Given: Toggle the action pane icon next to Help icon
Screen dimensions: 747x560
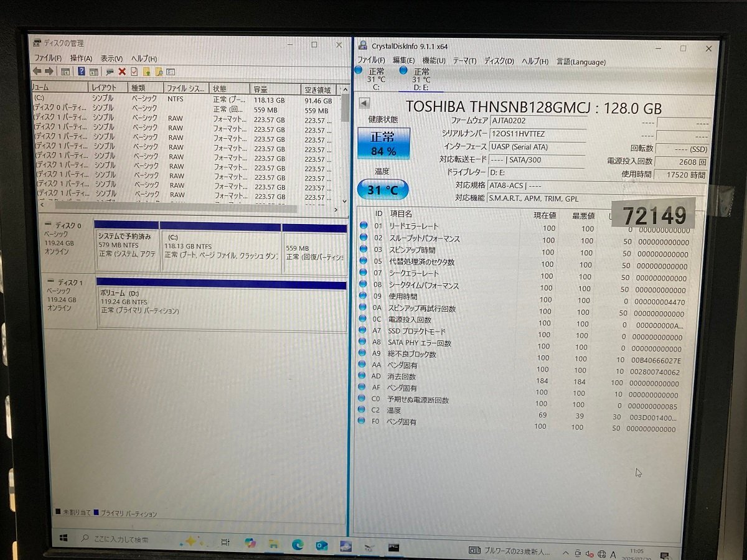Looking at the screenshot, I should tap(93, 72).
